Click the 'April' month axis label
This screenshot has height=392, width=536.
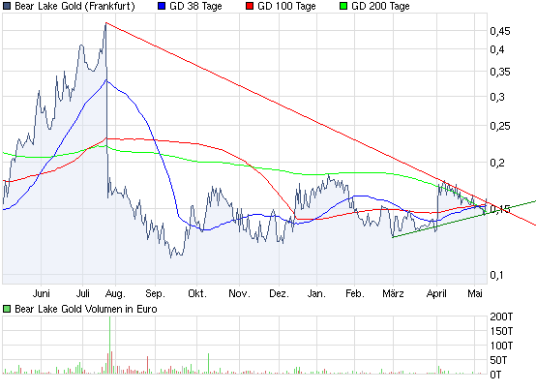coord(436,294)
